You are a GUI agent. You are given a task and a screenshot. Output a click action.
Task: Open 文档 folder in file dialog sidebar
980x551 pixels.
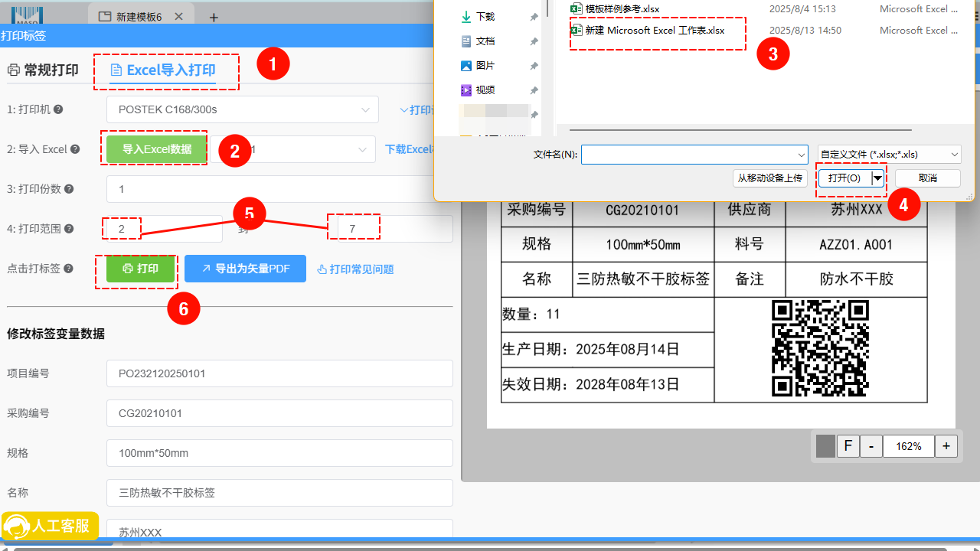(477, 41)
